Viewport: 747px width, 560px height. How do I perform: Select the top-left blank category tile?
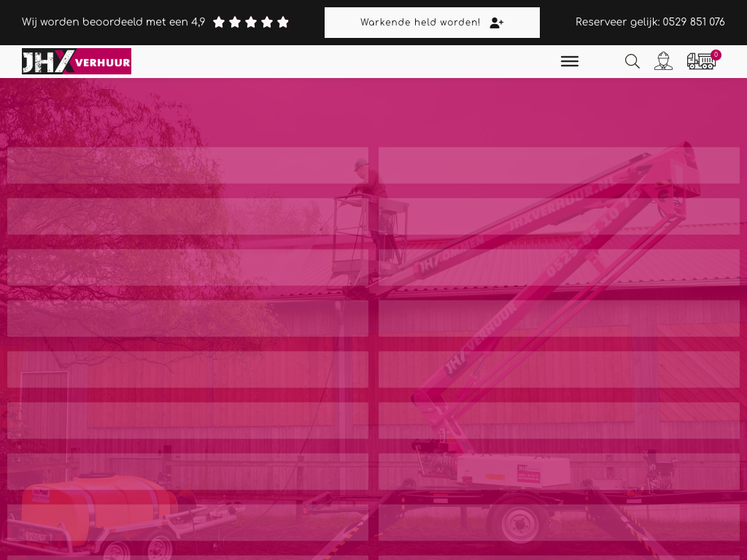tap(187, 166)
